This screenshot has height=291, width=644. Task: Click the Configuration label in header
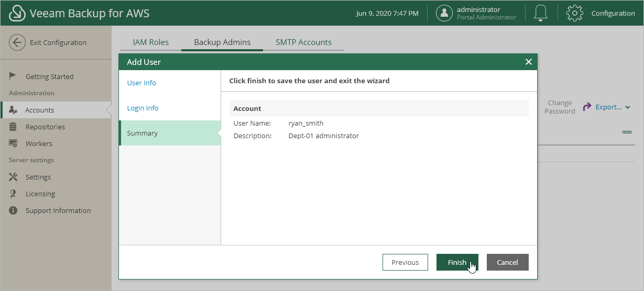(613, 13)
